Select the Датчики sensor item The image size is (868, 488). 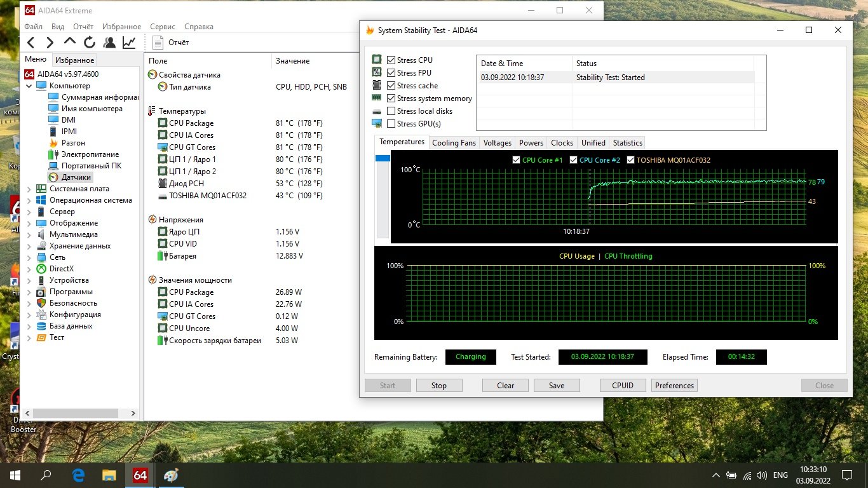(70, 177)
